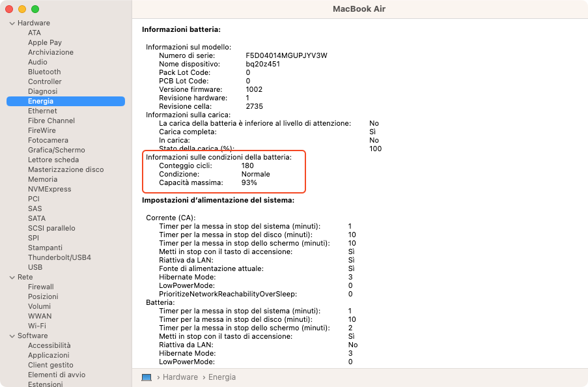This screenshot has height=387, width=588.
Task: Open Fibre Channel in the sidebar
Action: coord(51,121)
